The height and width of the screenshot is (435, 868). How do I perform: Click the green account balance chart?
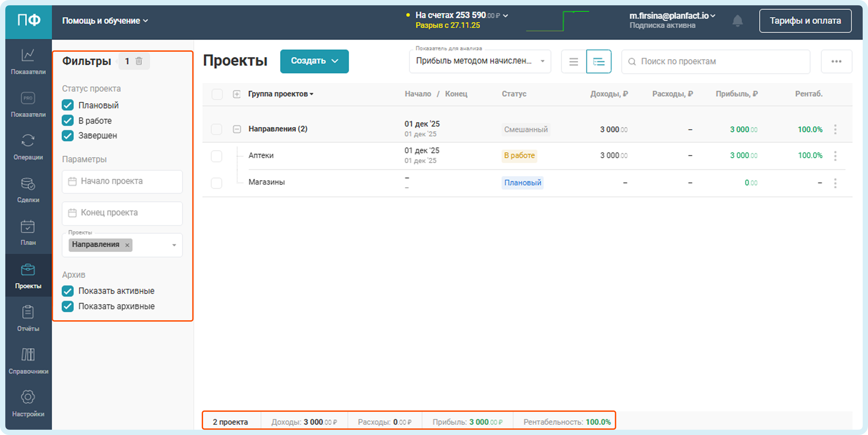557,21
